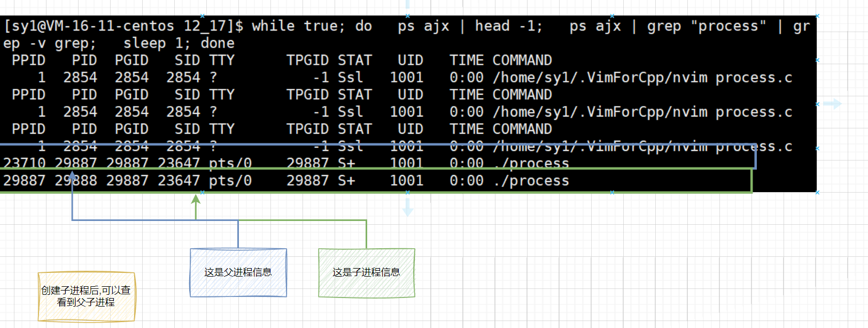Click ./process in the 29888 child row
This screenshot has height=328, width=868.
click(531, 180)
